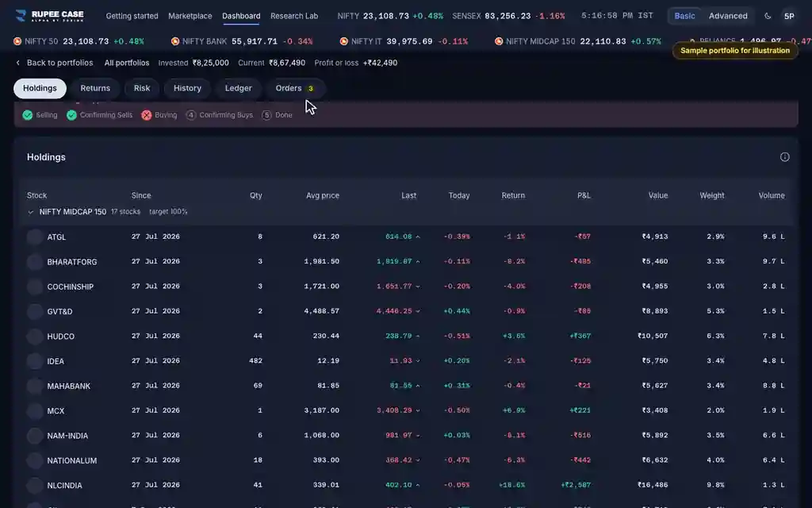Image resolution: width=812 pixels, height=508 pixels.
Task: Sort by the Return column header
Action: click(513, 195)
